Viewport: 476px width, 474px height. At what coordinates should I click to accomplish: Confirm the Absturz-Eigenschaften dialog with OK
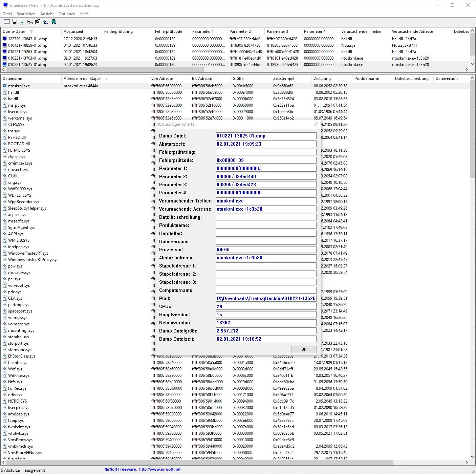coord(304,349)
